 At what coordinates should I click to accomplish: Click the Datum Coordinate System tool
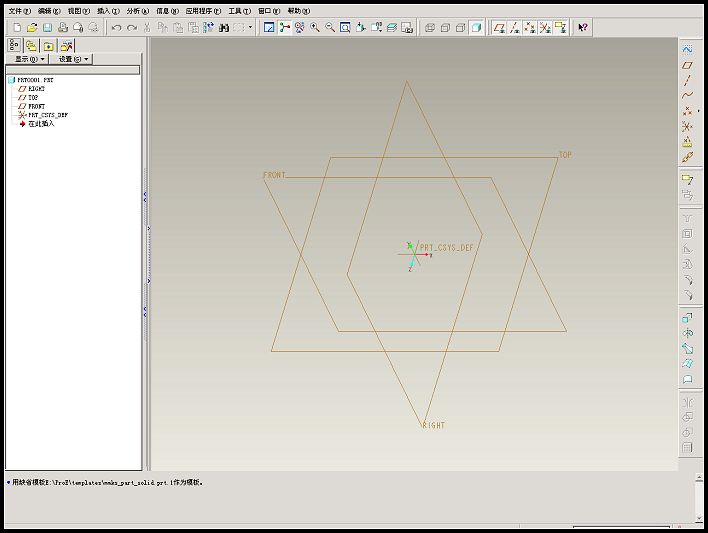tap(687, 126)
